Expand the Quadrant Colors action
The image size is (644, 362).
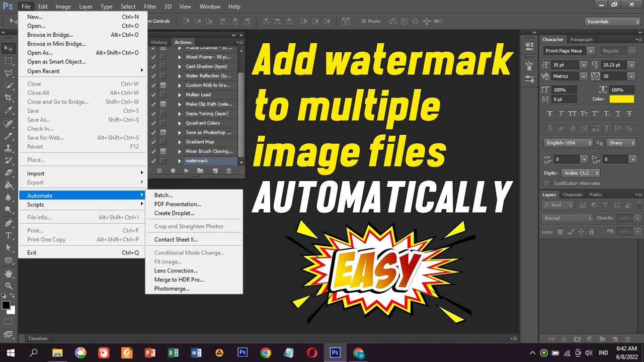click(x=180, y=123)
